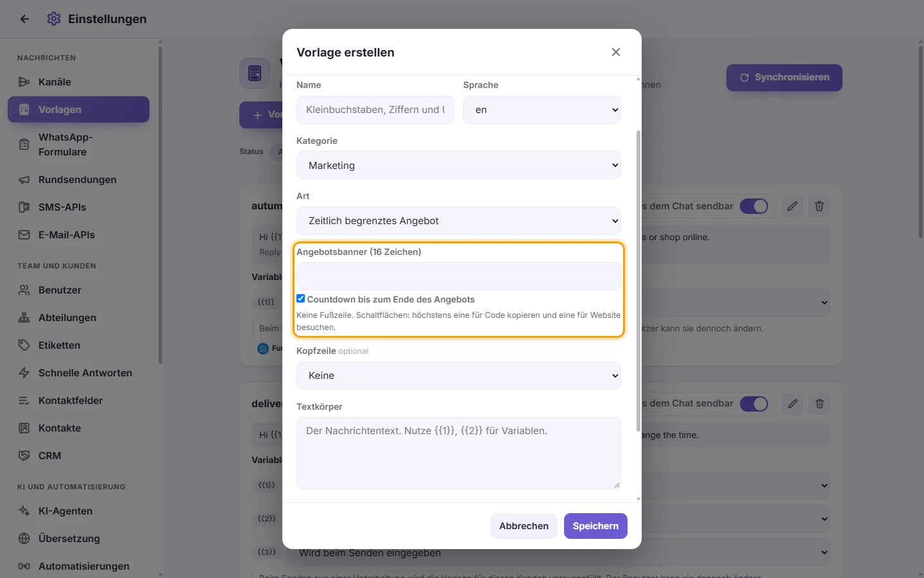Click the back arrow icon next to Einstellungen

(24, 19)
